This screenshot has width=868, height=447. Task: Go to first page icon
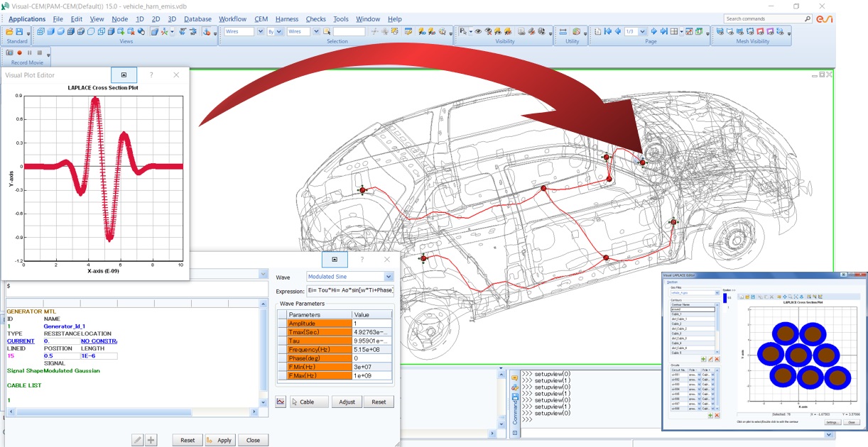tap(608, 31)
